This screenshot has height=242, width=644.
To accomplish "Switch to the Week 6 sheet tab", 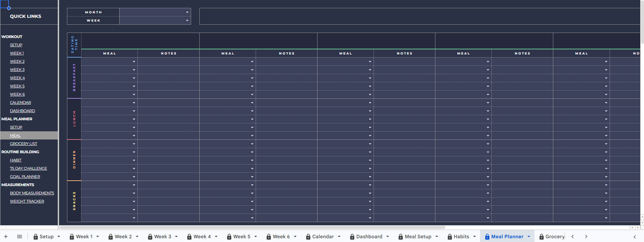I will (281, 237).
